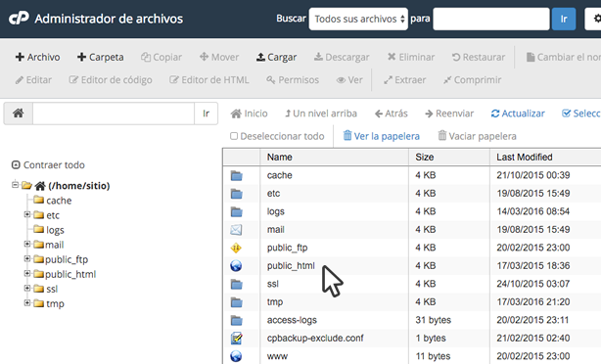Click the mail envelope icon in file list
601x364 pixels.
tap(236, 230)
